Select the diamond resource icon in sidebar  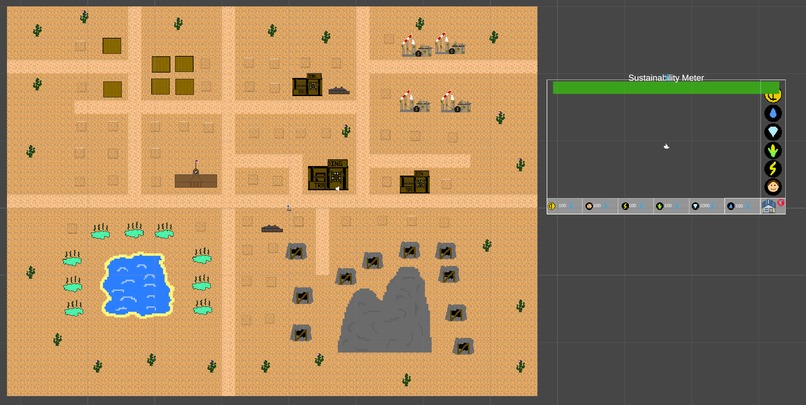click(x=773, y=132)
